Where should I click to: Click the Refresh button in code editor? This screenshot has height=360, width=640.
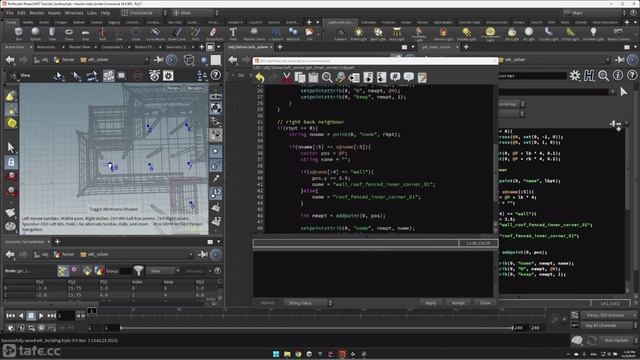pyautogui.click(x=268, y=303)
